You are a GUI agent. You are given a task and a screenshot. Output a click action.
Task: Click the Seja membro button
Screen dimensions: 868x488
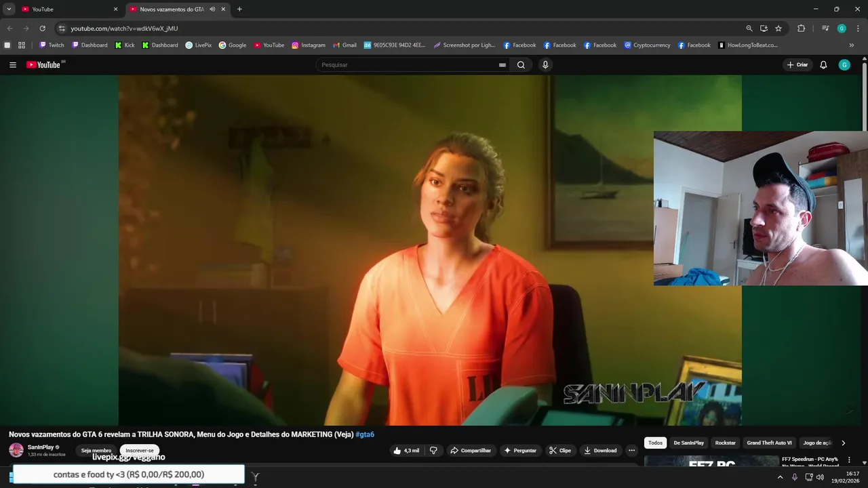[96, 451]
